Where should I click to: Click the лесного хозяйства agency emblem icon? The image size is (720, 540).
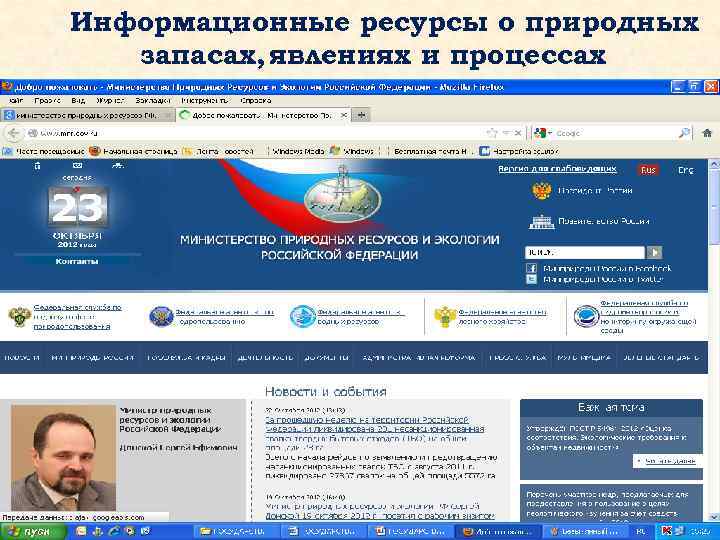coord(445,316)
